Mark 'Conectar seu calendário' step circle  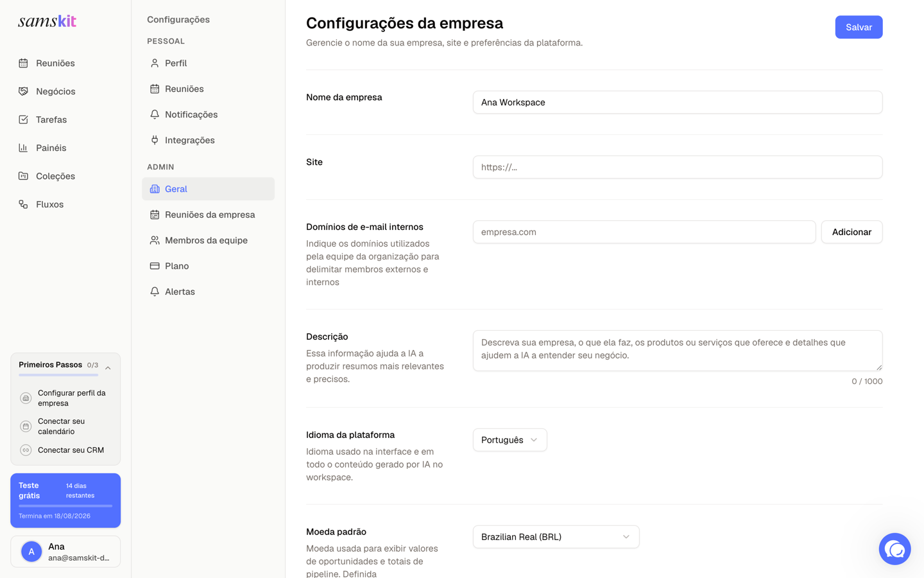(x=26, y=426)
